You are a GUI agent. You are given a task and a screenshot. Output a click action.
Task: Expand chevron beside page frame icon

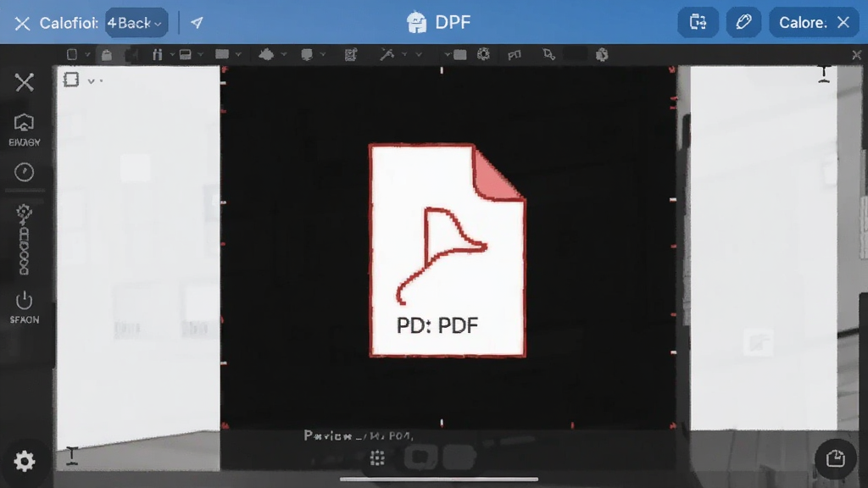[92, 81]
